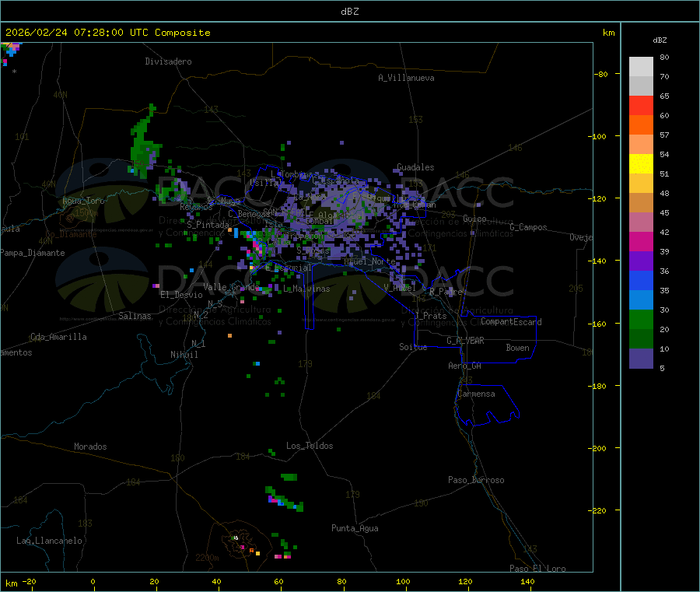Click the Salinas map label

click(x=135, y=316)
